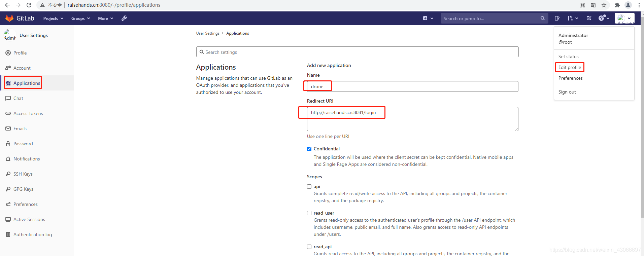The width and height of the screenshot is (644, 256).
Task: Click the browser bookmark star icon
Action: (604, 5)
